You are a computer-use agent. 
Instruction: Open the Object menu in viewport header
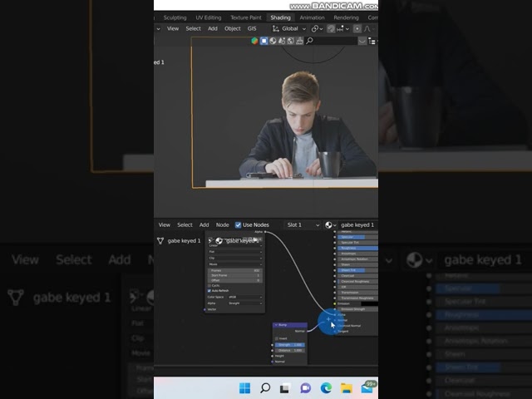(x=233, y=29)
